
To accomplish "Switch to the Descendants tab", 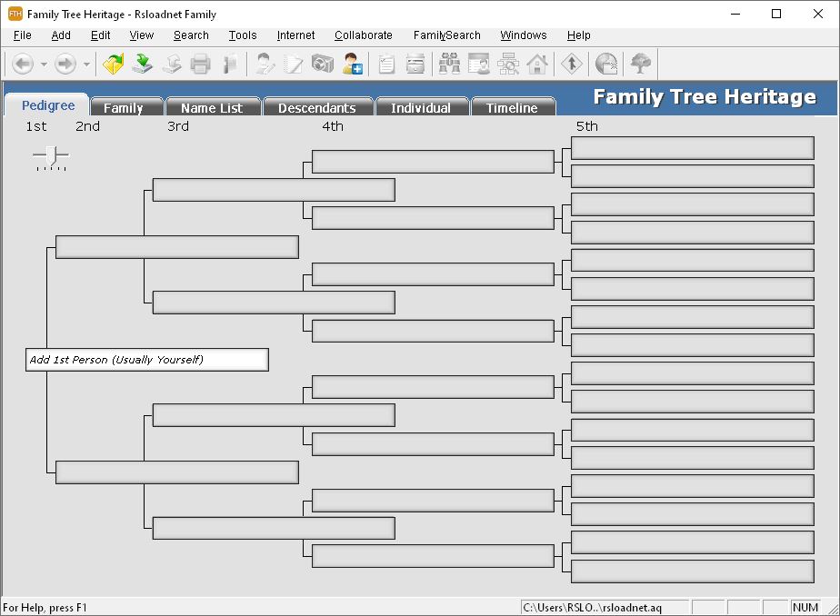I will tap(317, 106).
